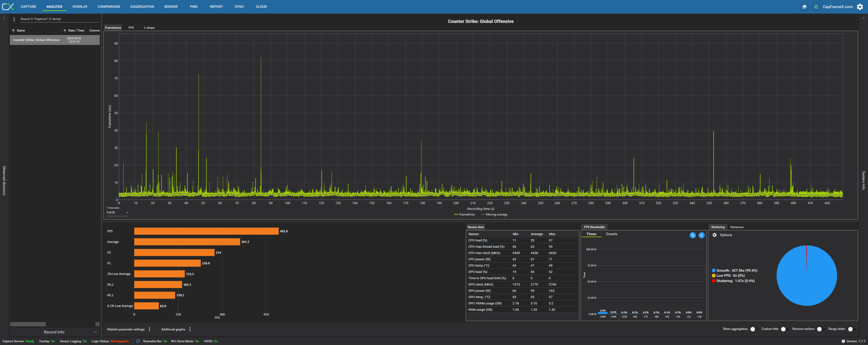Screen dimensions: 868x345
Task: Open settings via the top-right gear icon
Action: pos(860,7)
